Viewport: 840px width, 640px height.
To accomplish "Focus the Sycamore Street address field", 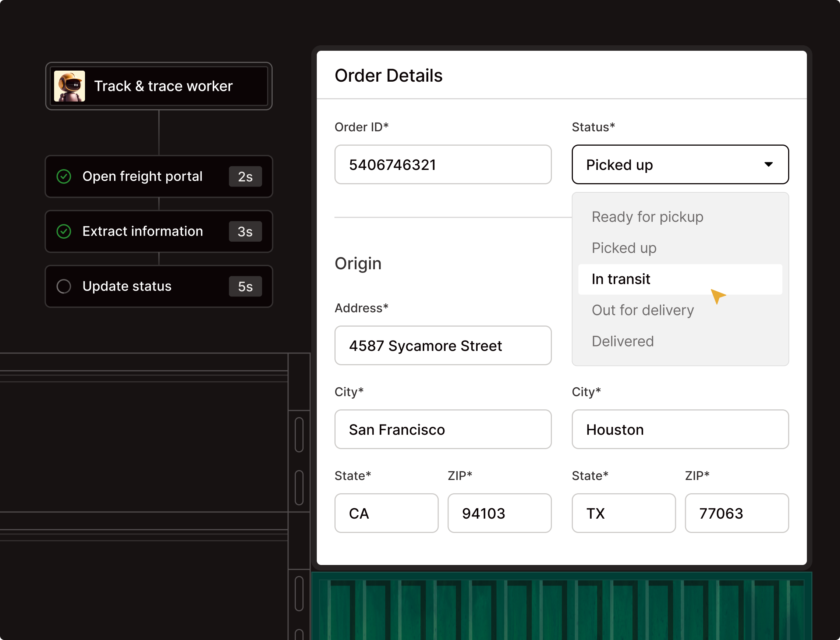I will [443, 345].
